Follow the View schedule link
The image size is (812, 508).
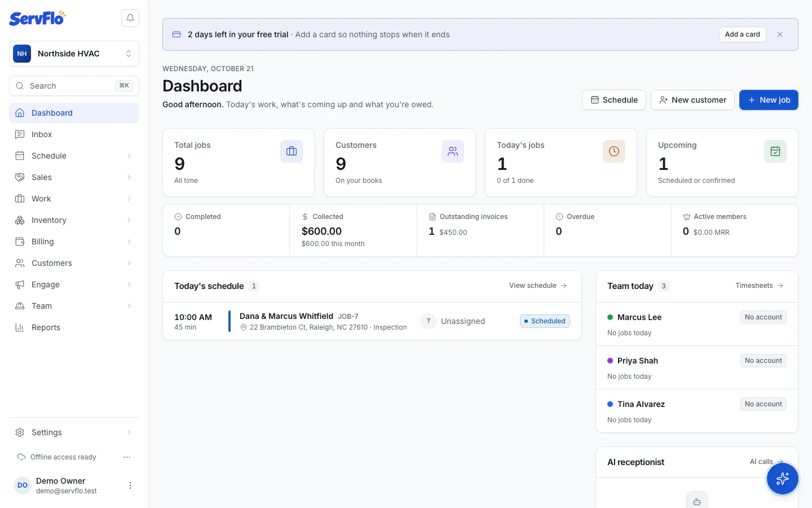point(538,286)
